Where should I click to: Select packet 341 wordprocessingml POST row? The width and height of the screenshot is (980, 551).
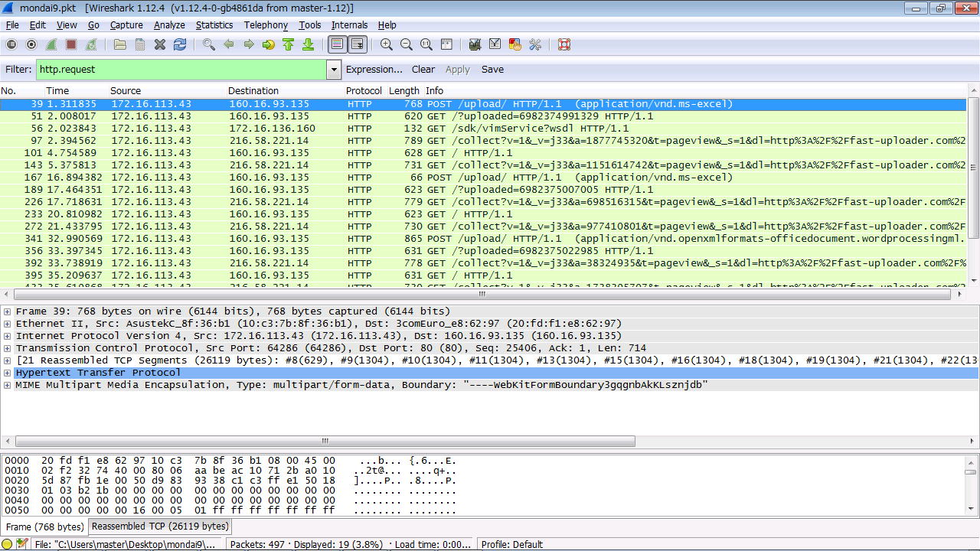484,239
